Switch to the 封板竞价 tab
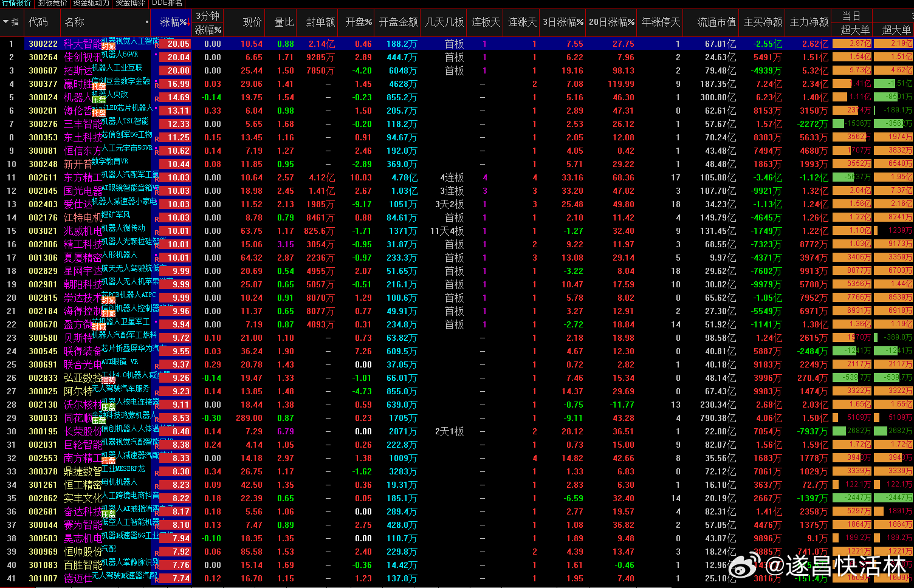Screen dimensions: 914x588 coord(53,3)
